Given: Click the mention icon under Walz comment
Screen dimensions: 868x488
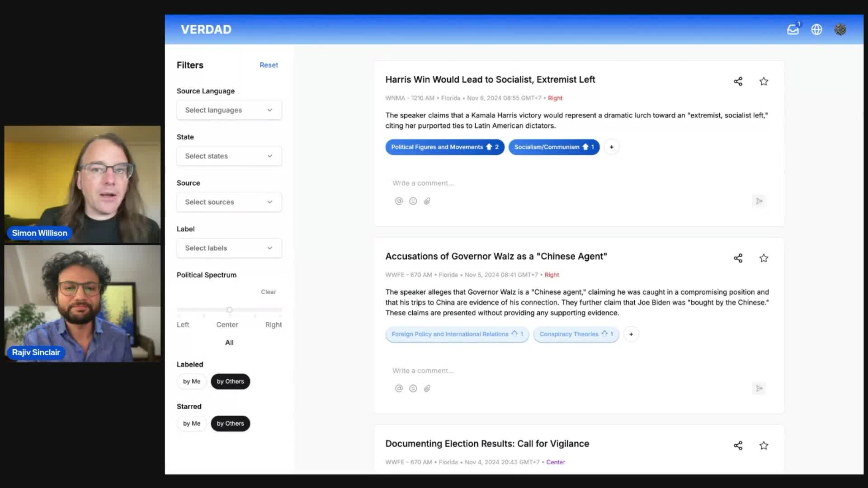Looking at the screenshot, I should click(399, 389).
